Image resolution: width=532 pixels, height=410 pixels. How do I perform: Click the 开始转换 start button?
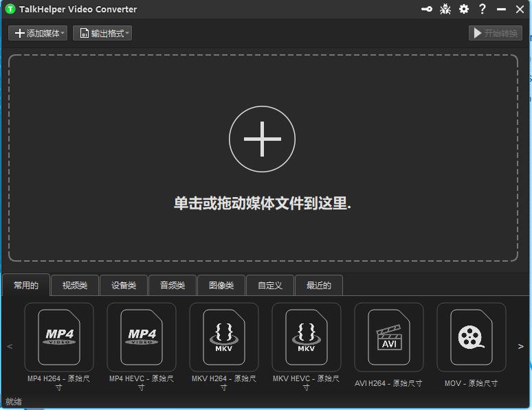point(496,33)
